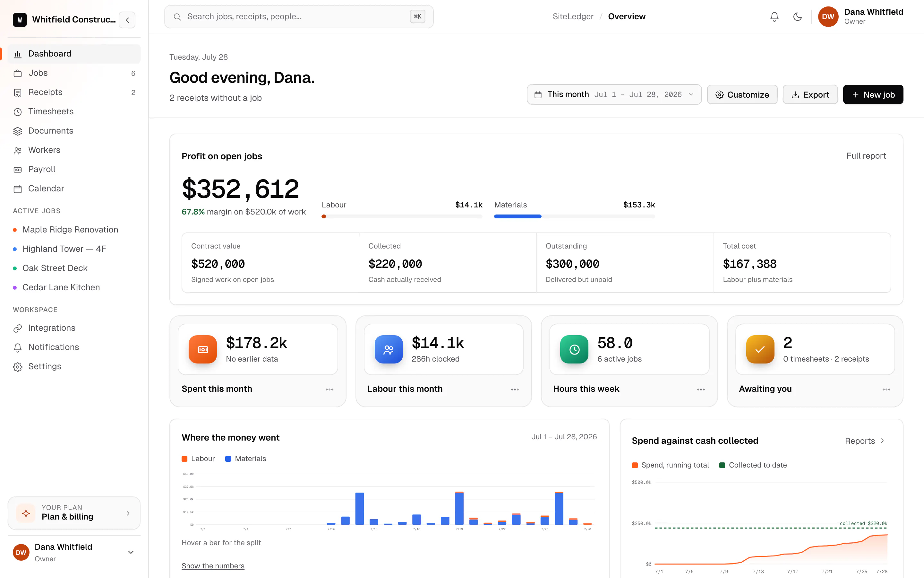This screenshot has height=578, width=924.
Task: Click the Notifications bell icon in sidebar
Action: pyautogui.click(x=18, y=347)
